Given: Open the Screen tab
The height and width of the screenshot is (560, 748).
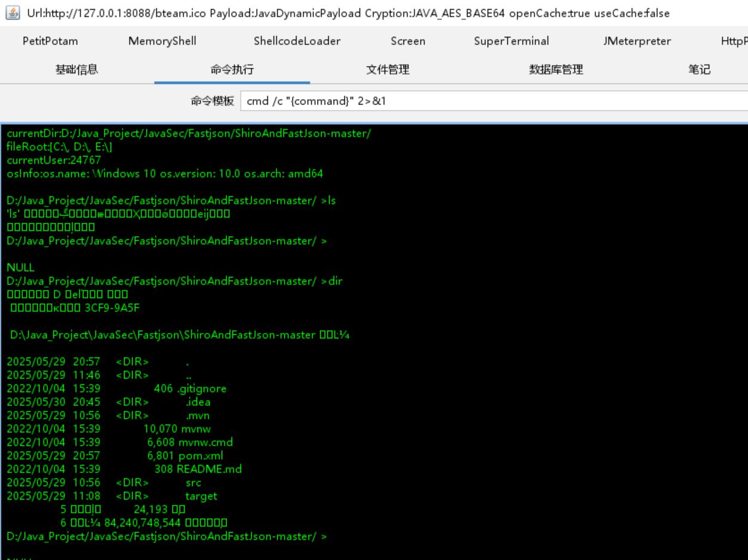Looking at the screenshot, I should 408,41.
